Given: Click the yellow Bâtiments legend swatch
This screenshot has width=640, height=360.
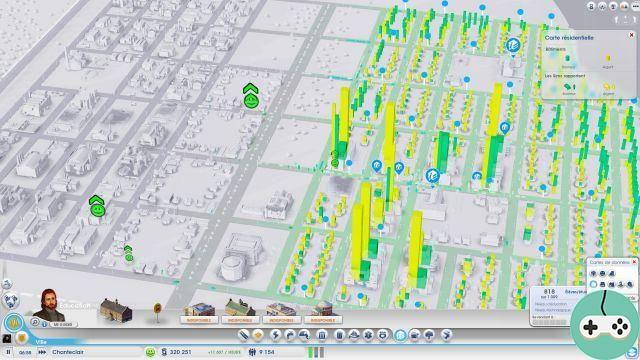Looking at the screenshot, I should 608,58.
